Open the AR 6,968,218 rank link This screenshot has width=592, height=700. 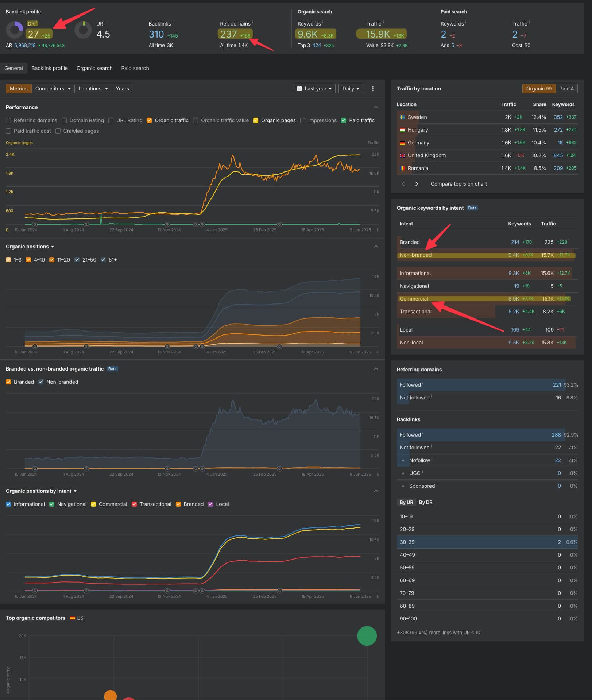[25, 46]
